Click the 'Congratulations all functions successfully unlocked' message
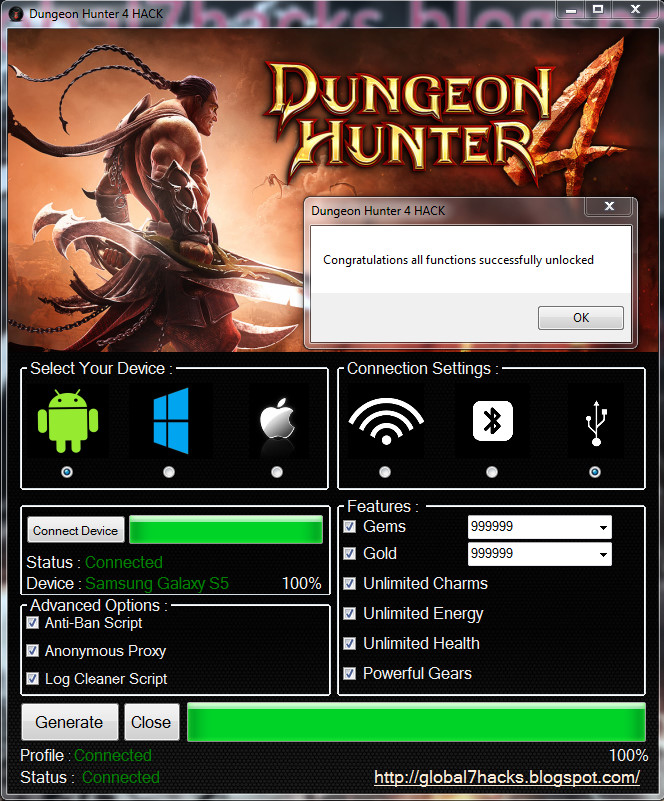The width and height of the screenshot is (664, 801). click(458, 260)
